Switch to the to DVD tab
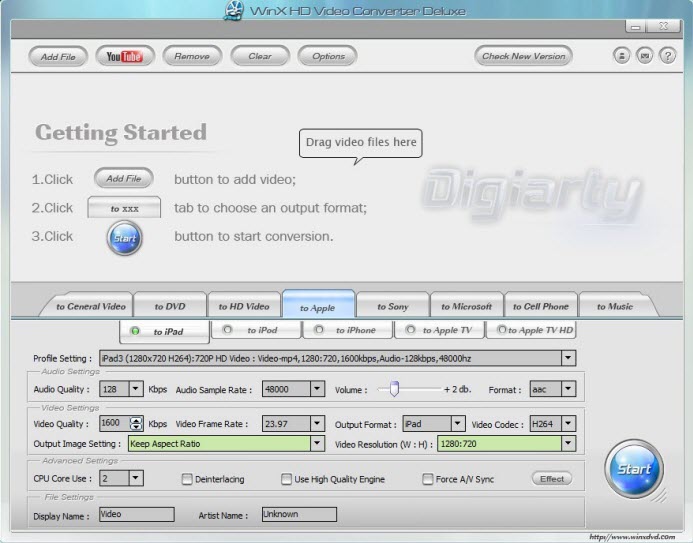Viewport: 693px width, 543px height. point(170,306)
